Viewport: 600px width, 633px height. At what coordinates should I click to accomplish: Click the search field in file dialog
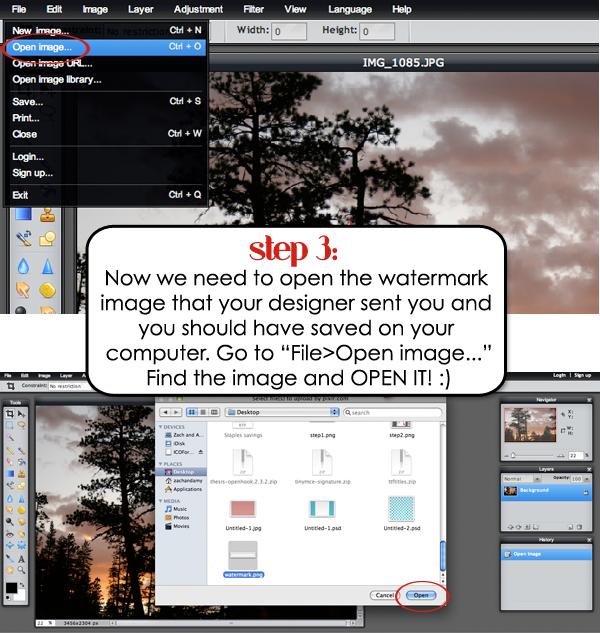392,412
